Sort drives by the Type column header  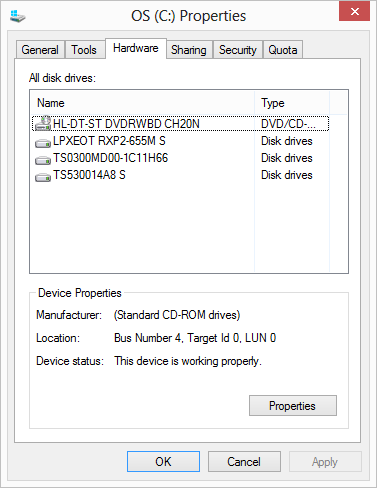[292, 103]
